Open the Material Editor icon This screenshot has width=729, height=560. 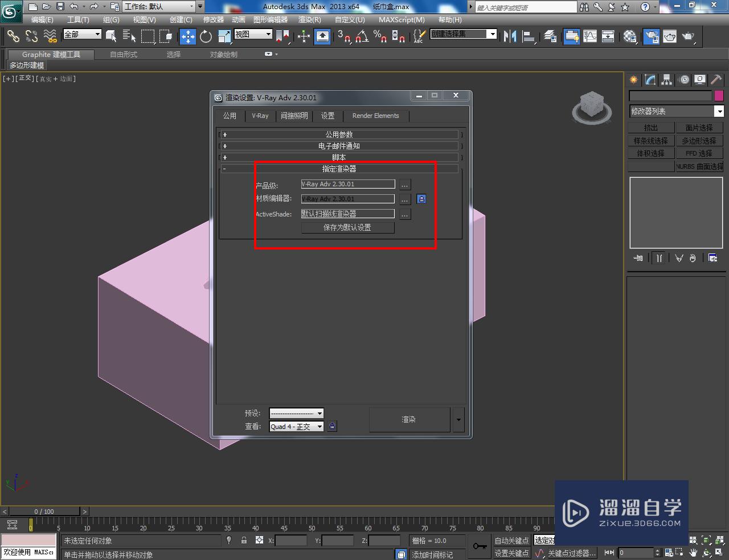point(630,36)
